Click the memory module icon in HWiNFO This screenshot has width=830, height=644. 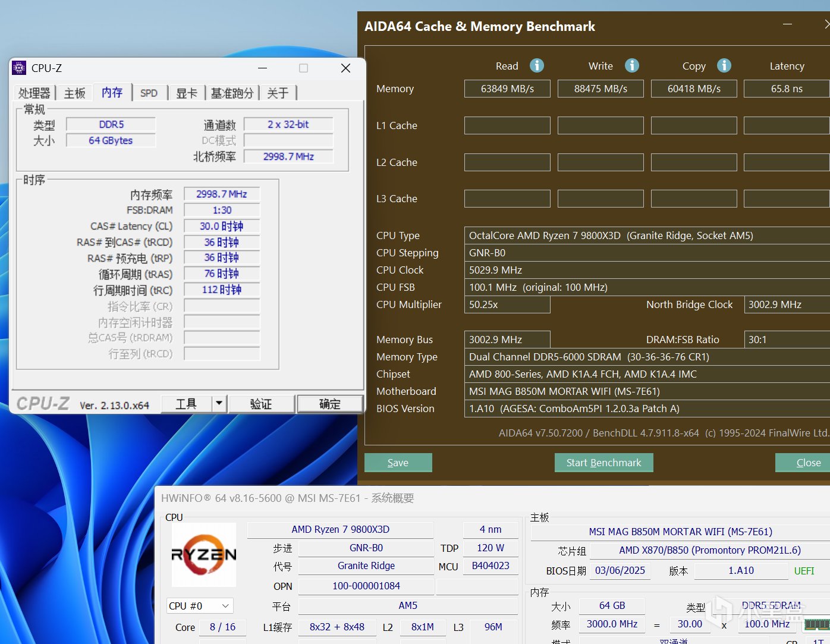[x=817, y=624]
